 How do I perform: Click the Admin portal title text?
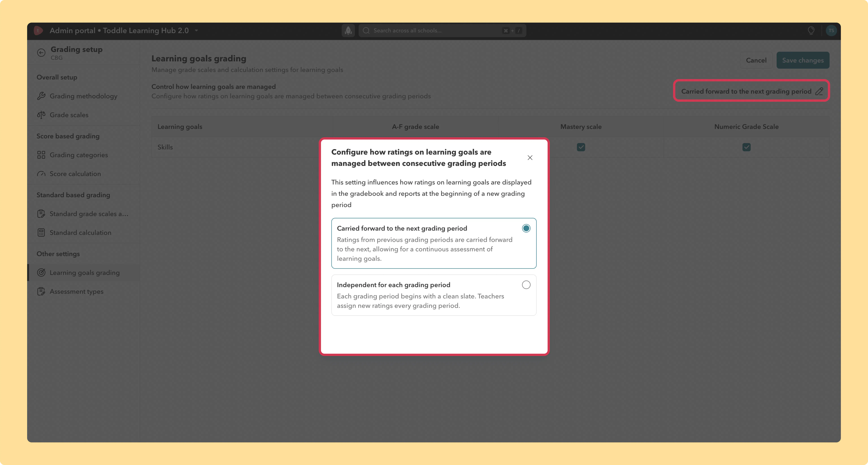[119, 31]
